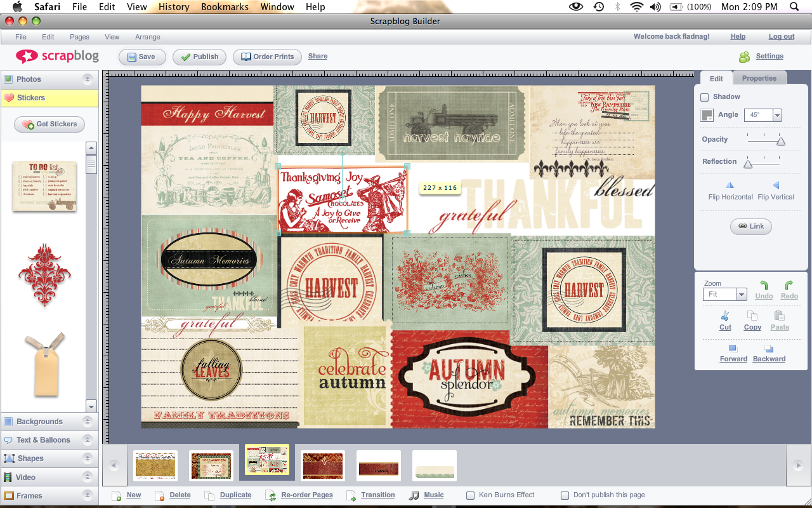The image size is (812, 508).
Task: Click the volume icon in menu bar
Action: tap(656, 7)
